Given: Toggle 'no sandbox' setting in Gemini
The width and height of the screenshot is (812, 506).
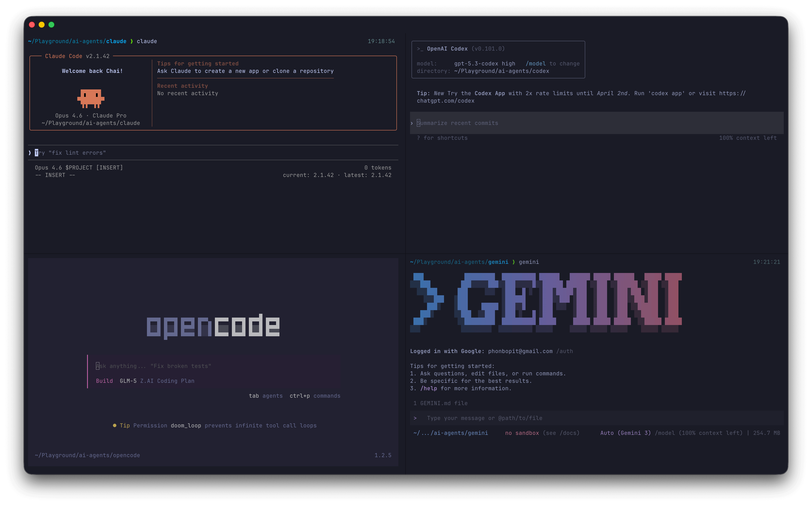Looking at the screenshot, I should (x=522, y=433).
